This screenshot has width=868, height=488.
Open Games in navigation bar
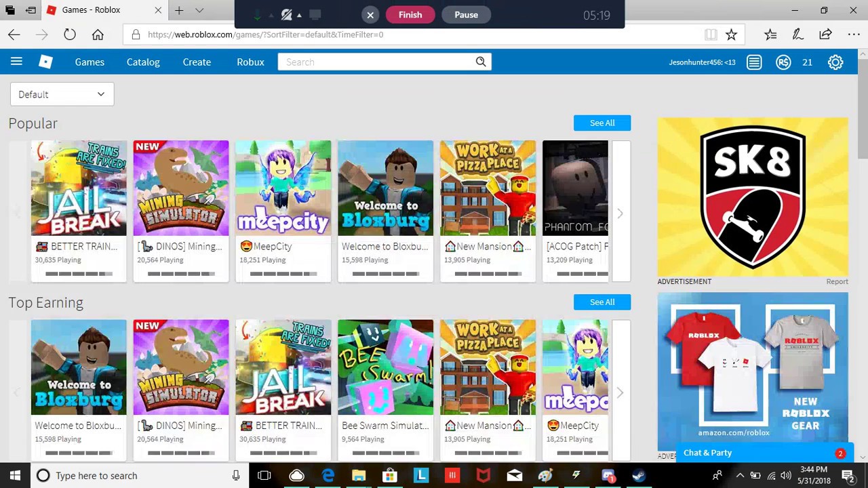[90, 62]
